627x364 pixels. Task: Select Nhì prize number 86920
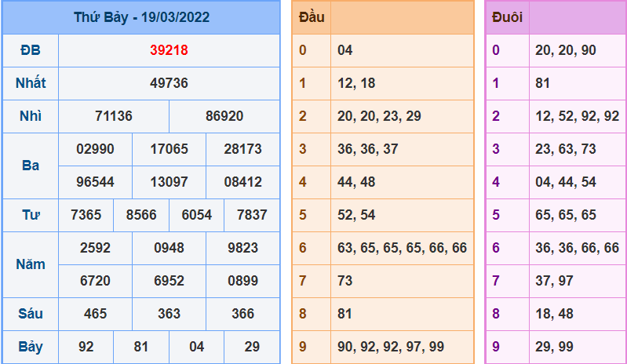224,116
